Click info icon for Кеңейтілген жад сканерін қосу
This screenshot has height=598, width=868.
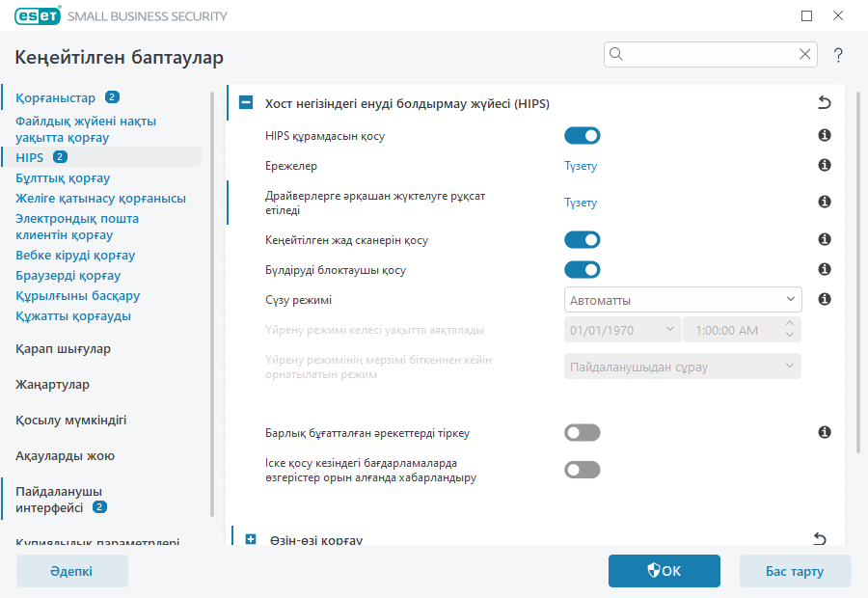click(825, 239)
